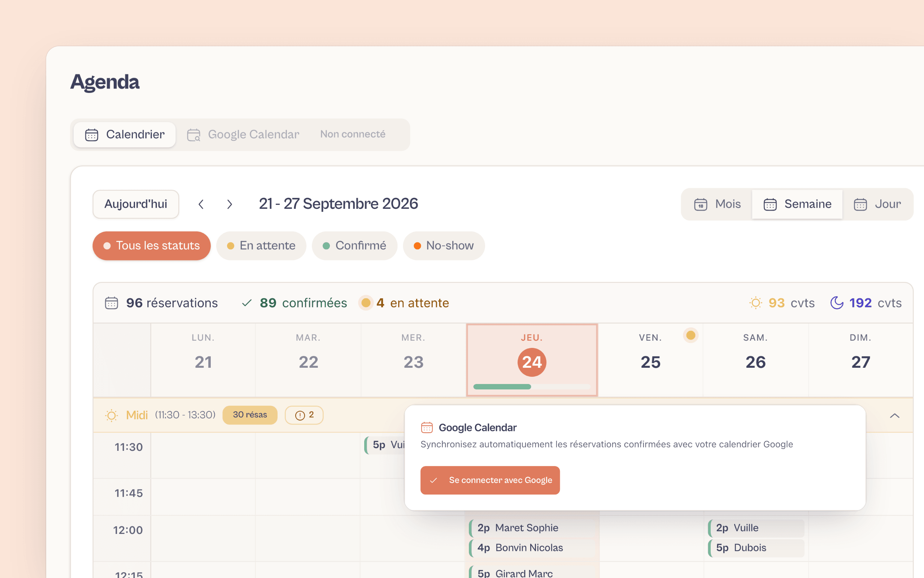Select Monday 21 column header

click(203, 360)
